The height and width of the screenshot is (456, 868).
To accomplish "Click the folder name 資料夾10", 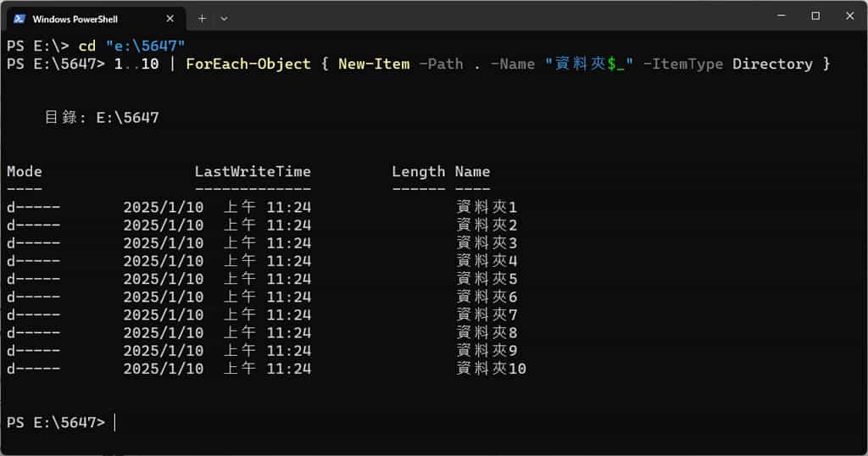I will tap(491, 369).
